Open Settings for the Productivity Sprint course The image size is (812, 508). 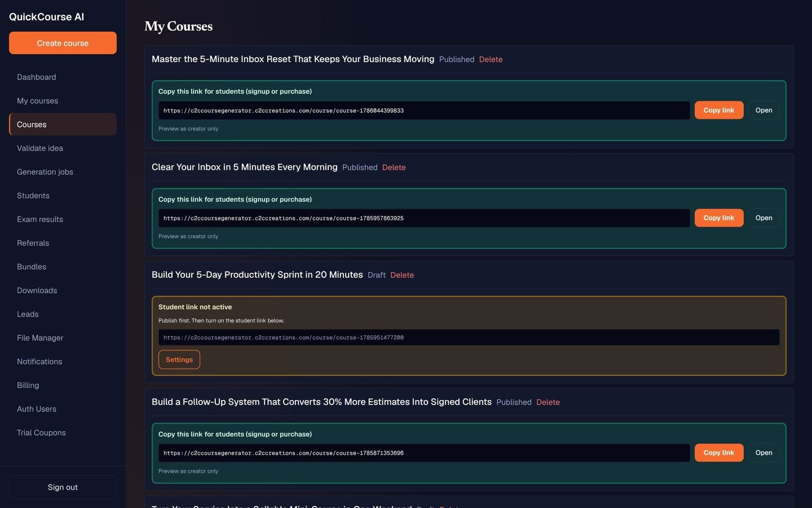click(x=179, y=360)
